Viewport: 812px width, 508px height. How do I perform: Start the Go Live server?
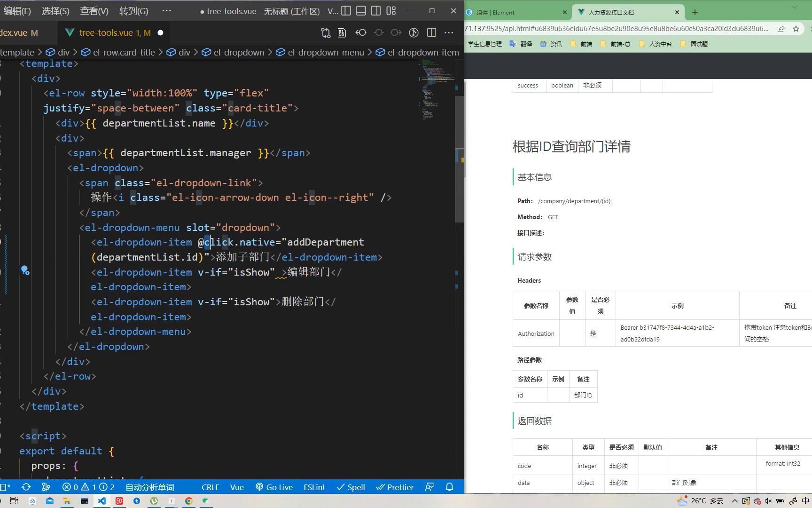(274, 487)
